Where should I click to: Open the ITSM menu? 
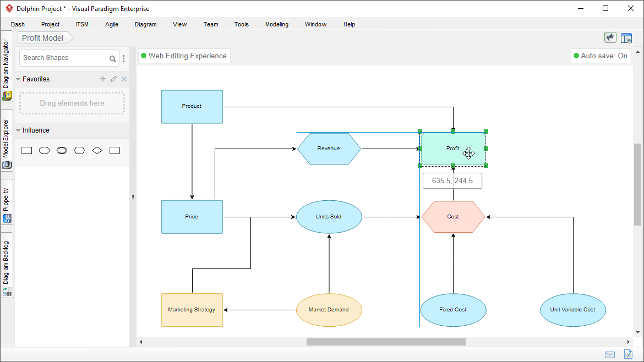pyautogui.click(x=82, y=24)
